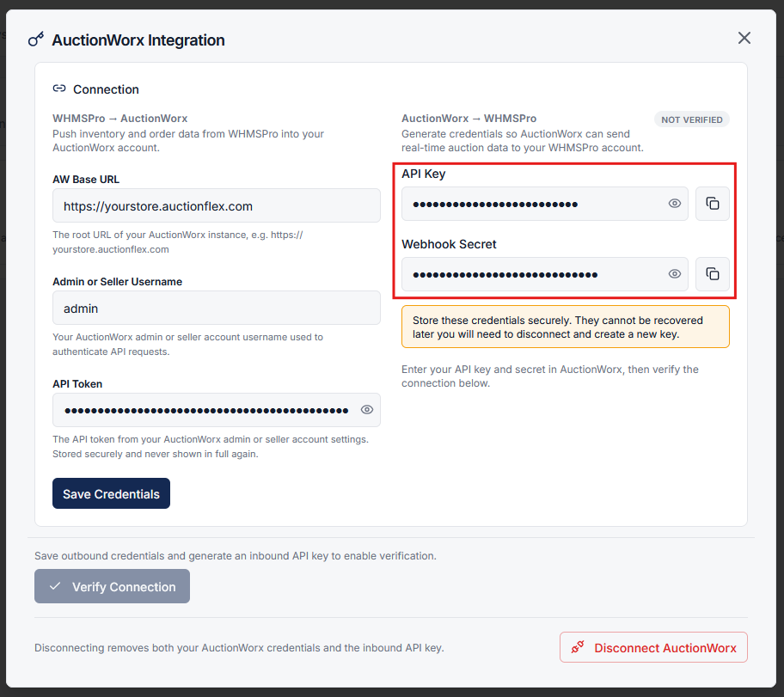Save Credentials for AuctionWorx
Viewport: 784px width, 697px height.
tap(111, 493)
